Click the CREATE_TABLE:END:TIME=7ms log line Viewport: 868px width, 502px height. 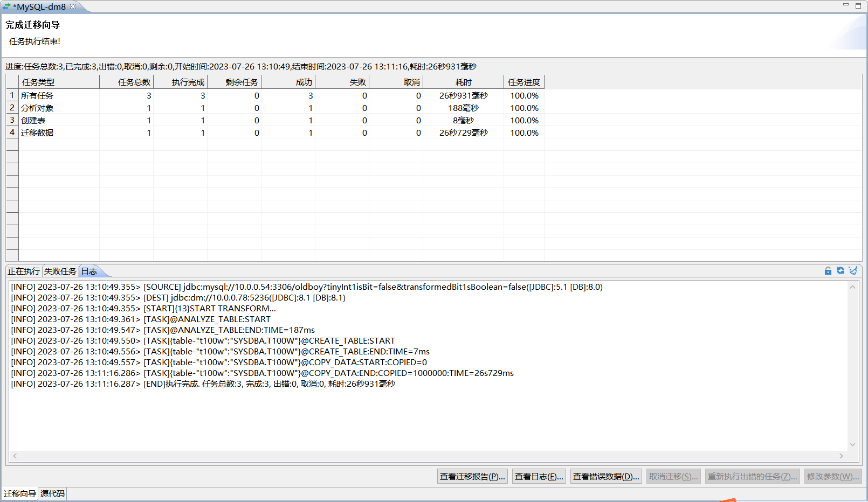tap(221, 352)
